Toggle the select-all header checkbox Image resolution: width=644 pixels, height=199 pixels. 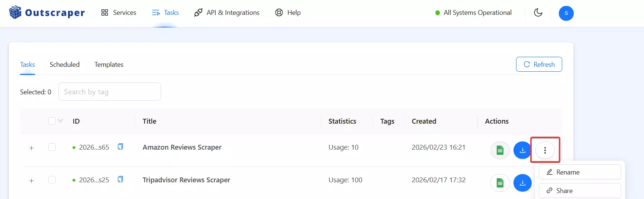pos(52,121)
